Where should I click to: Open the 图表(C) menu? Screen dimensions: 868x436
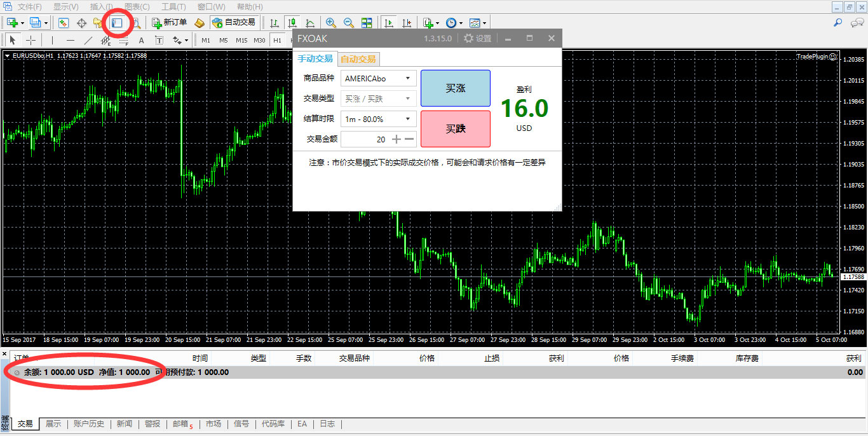[137, 6]
